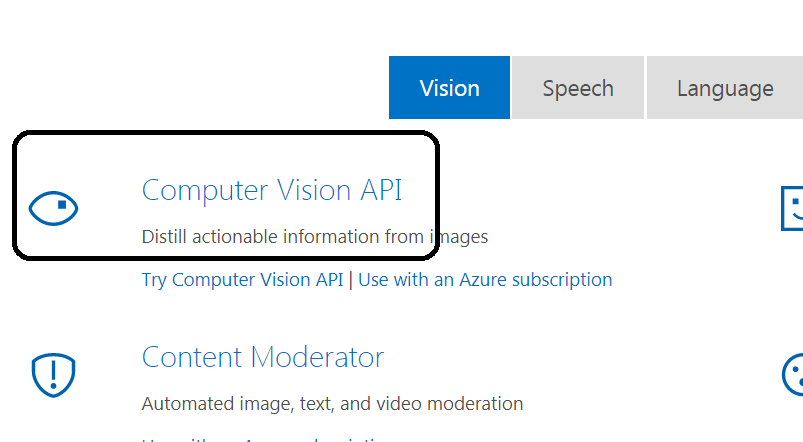Click the 'Distill actionable information from images' text
This screenshot has width=803, height=442.
pyautogui.click(x=314, y=237)
